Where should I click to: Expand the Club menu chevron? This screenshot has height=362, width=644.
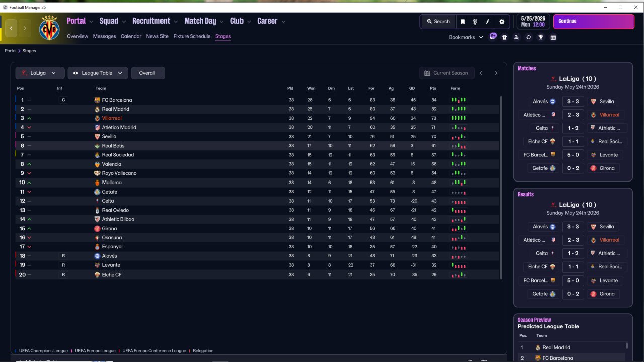(249, 22)
